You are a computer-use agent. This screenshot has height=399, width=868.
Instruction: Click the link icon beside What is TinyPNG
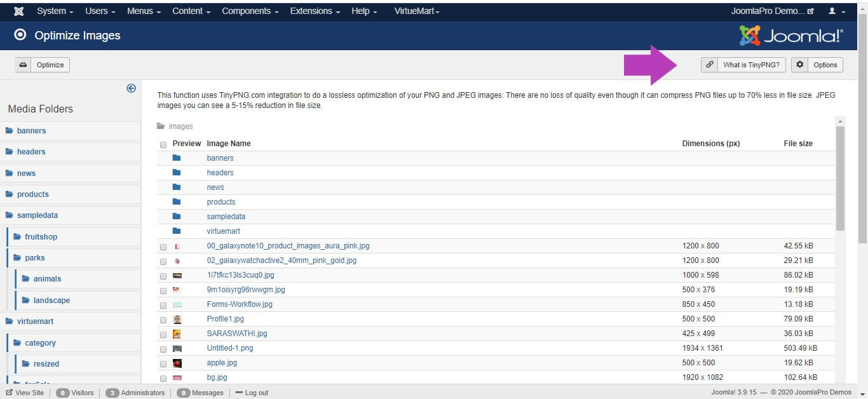(x=710, y=65)
